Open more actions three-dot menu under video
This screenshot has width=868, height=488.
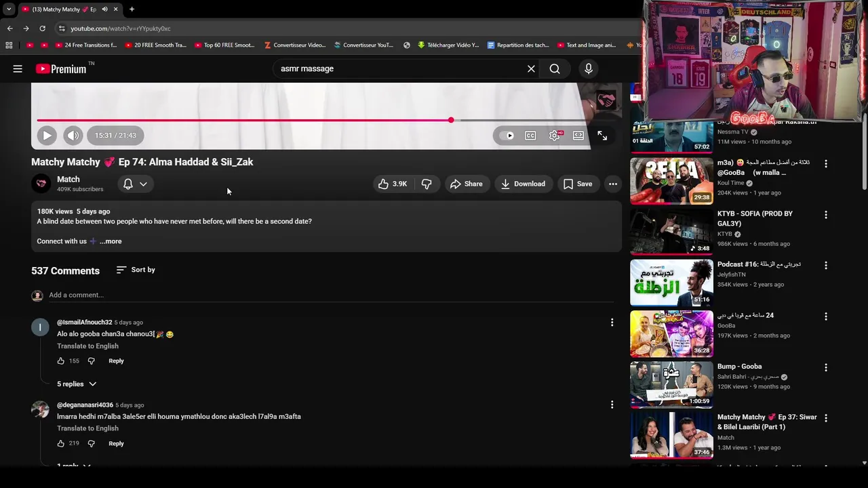tap(613, 184)
